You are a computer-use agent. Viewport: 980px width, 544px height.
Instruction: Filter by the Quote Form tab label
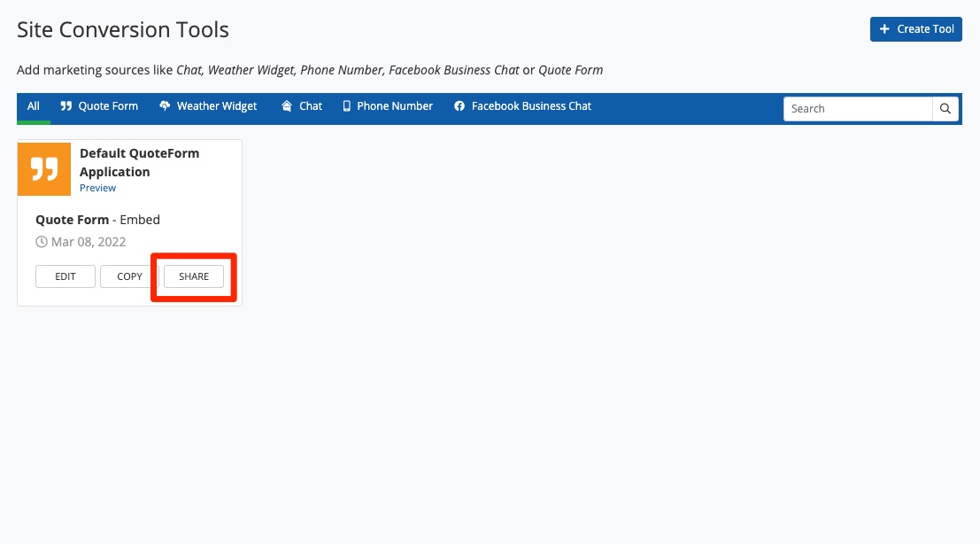coord(108,106)
